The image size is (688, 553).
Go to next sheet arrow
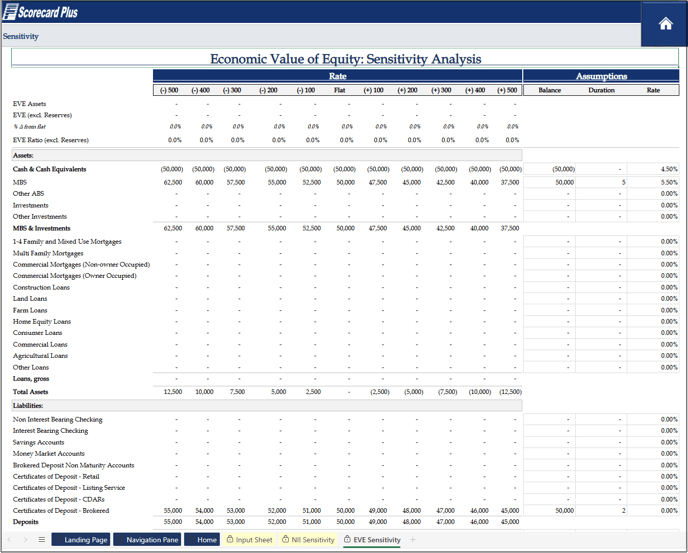click(x=25, y=539)
